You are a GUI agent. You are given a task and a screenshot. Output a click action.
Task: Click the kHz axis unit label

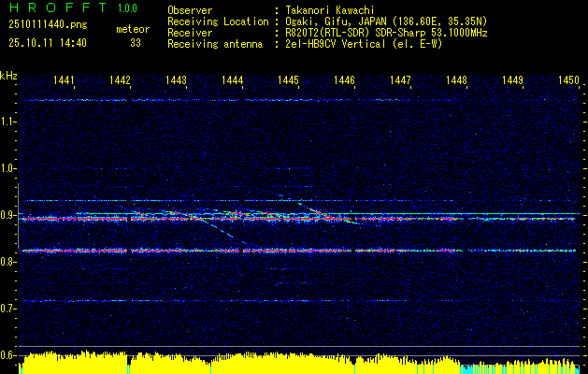pyautogui.click(x=8, y=76)
